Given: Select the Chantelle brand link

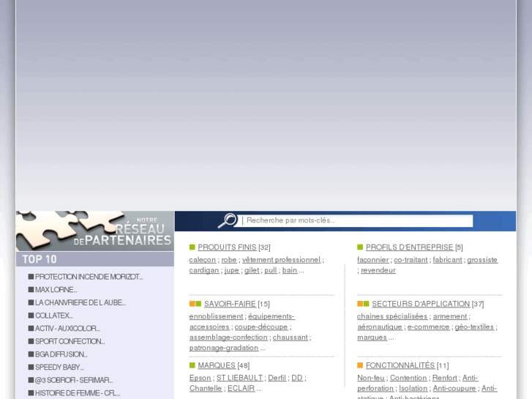Looking at the screenshot, I should point(206,389).
